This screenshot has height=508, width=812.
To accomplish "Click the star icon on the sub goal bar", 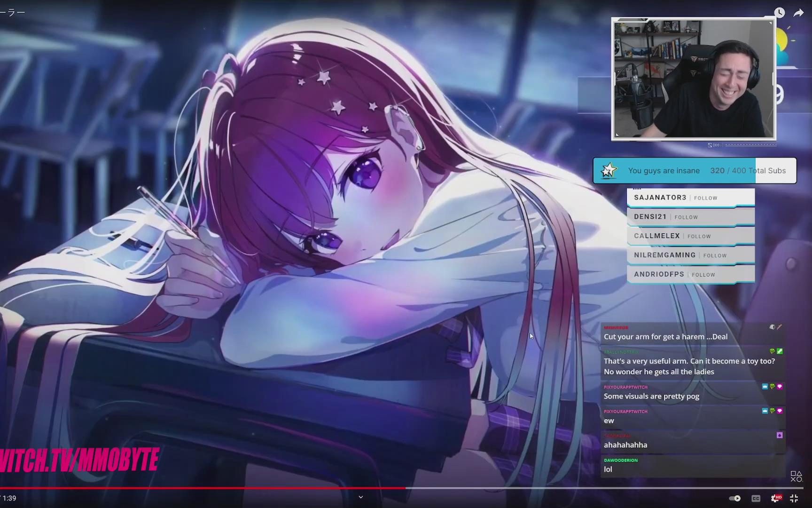I will [x=609, y=170].
